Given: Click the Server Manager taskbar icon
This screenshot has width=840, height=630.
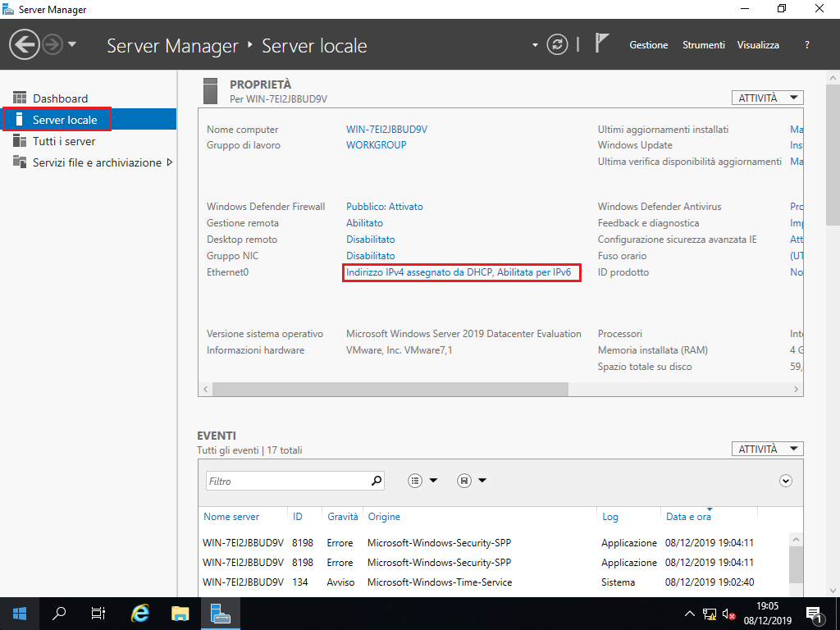Looking at the screenshot, I should pos(220,614).
